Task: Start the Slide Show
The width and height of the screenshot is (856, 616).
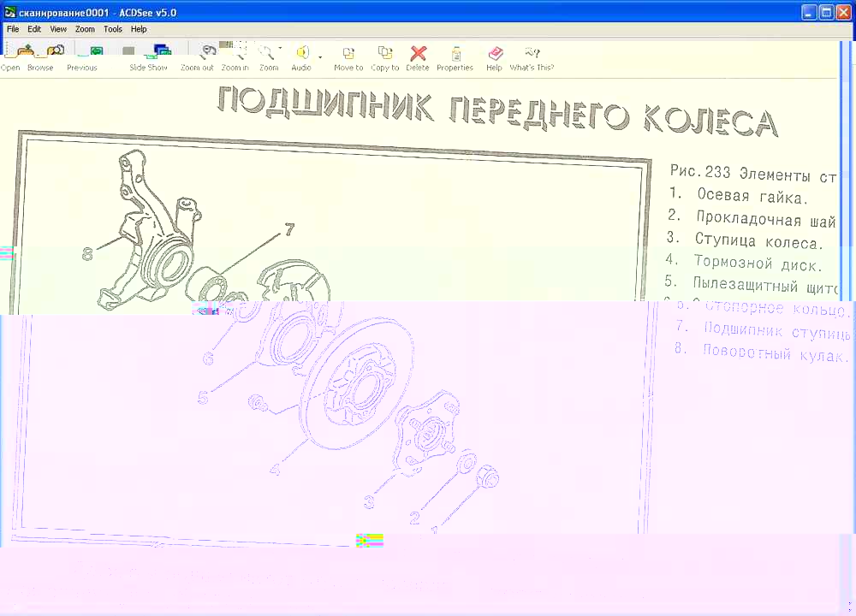Action: tap(148, 57)
